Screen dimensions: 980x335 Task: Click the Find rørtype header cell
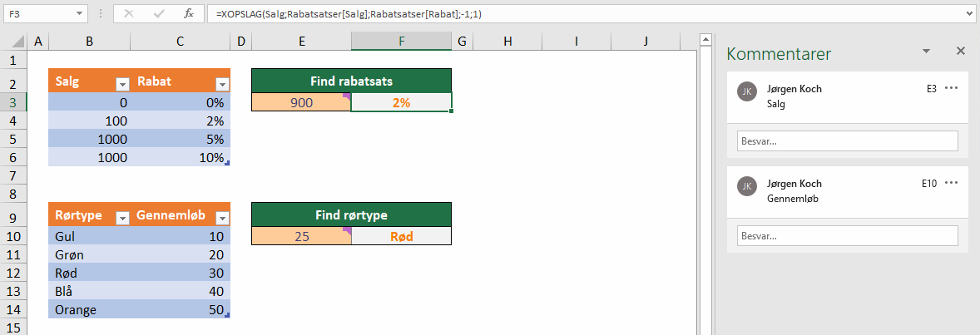[351, 215]
